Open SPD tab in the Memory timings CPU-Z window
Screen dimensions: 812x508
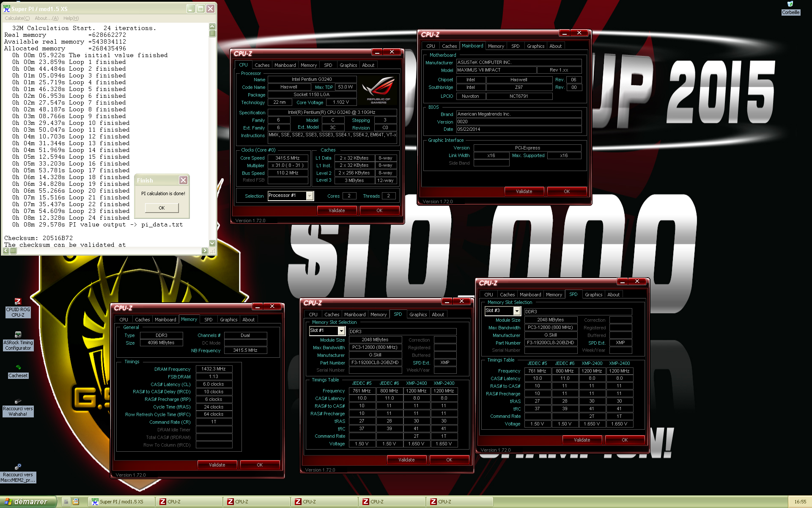[208, 320]
